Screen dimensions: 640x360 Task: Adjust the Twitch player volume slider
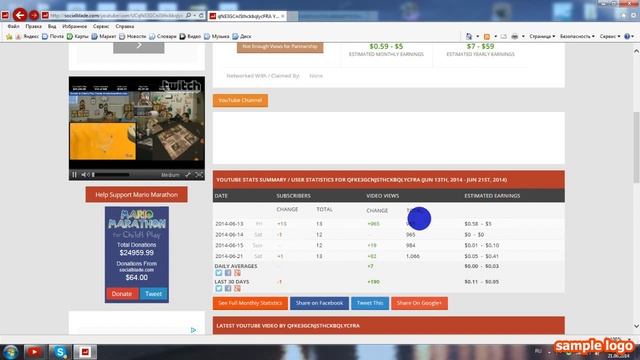(x=110, y=175)
